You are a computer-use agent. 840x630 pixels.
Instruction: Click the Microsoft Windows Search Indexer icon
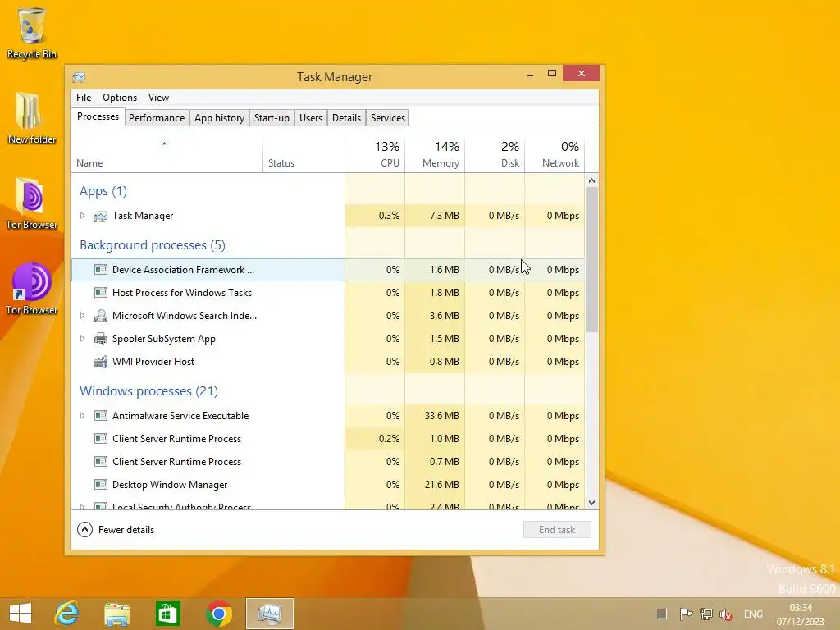(100, 316)
